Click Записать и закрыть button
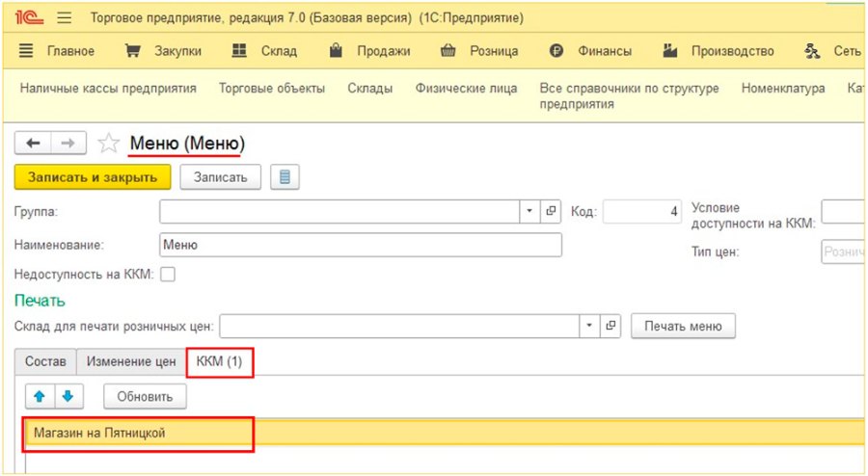The height and width of the screenshot is (476, 868). (93, 177)
